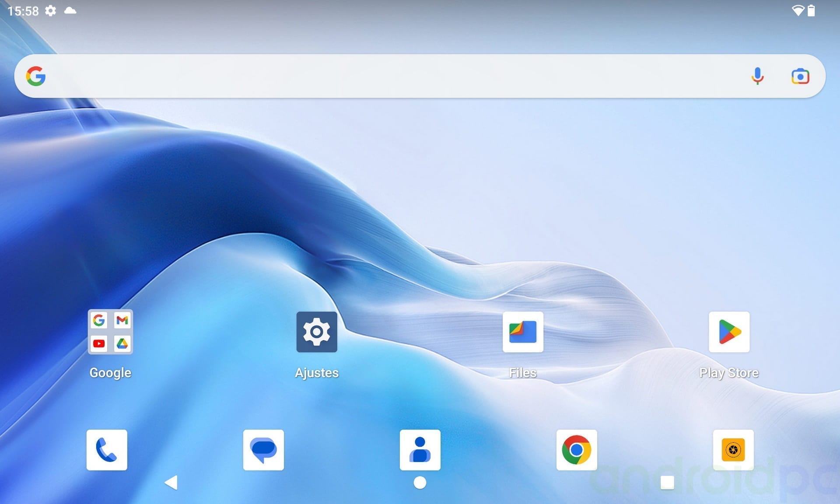Open the Contacts app
The image size is (840, 504).
[420, 450]
